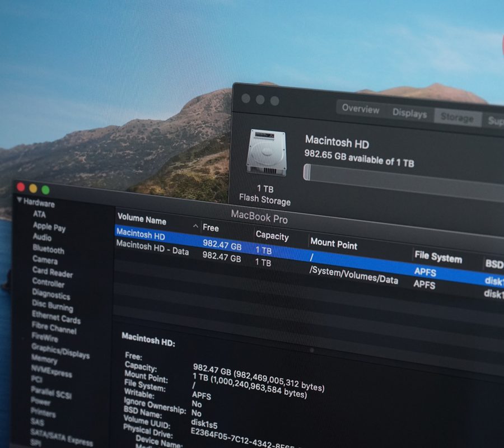Show Bluetooth hardware information
The image size is (504, 448).
tap(48, 249)
